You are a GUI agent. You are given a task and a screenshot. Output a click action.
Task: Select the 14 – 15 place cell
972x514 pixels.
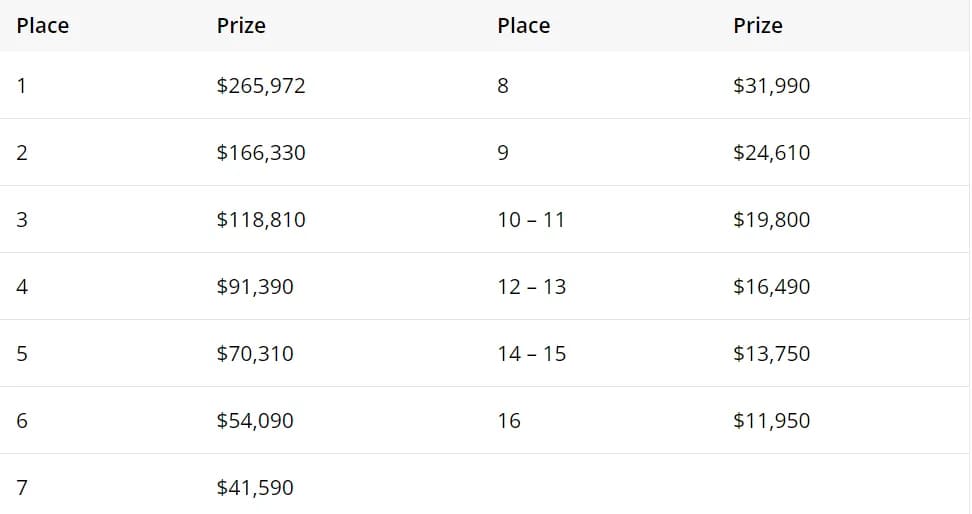click(531, 354)
